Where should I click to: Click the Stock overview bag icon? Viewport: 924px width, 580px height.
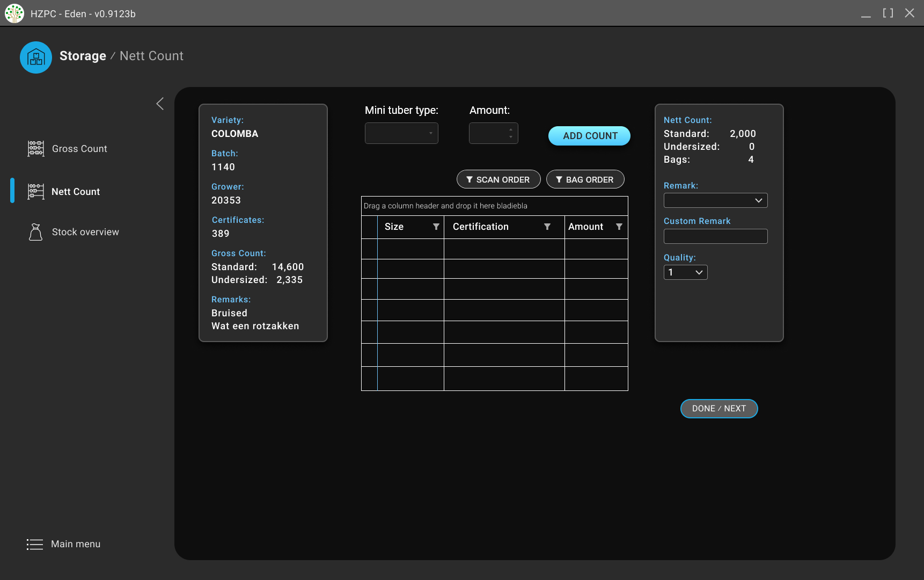click(36, 232)
